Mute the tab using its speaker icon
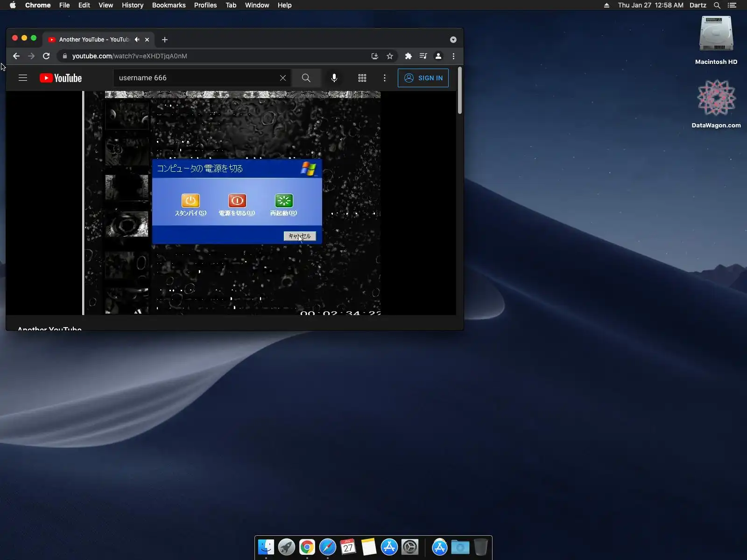Viewport: 747px width, 560px height. 137,40
